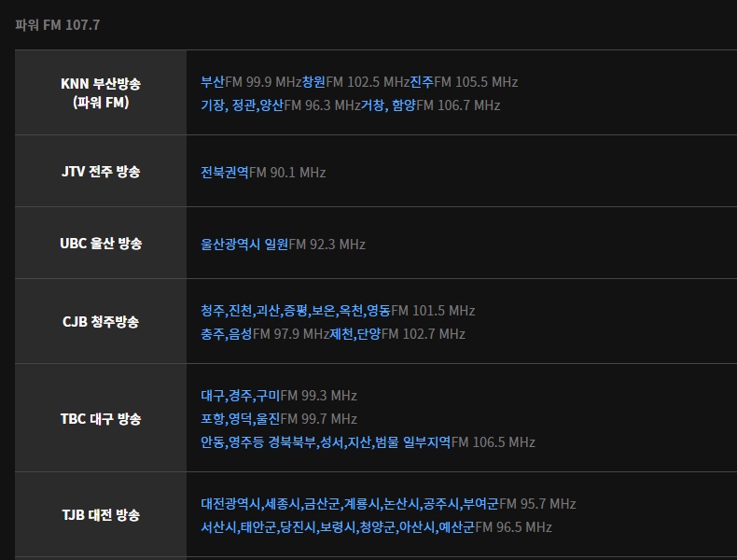This screenshot has width=737, height=560.
Task: Click 기장, 정관,양산 region text
Action: point(242,105)
